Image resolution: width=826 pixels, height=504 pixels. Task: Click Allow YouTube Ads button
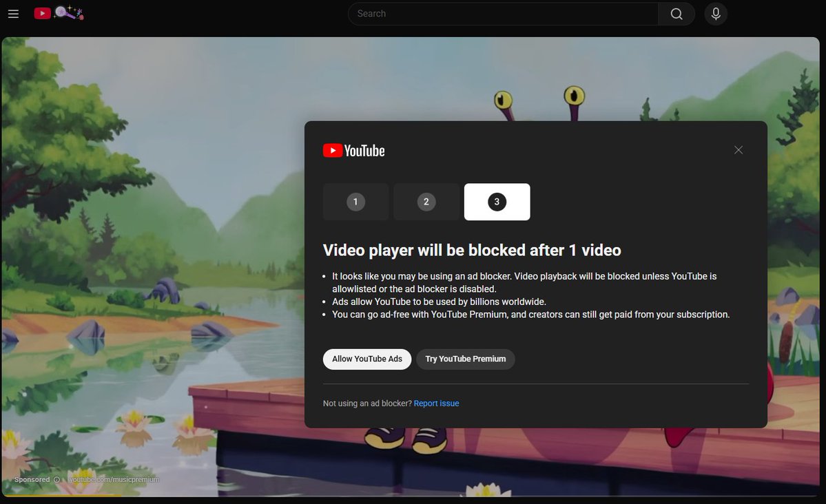click(x=366, y=359)
